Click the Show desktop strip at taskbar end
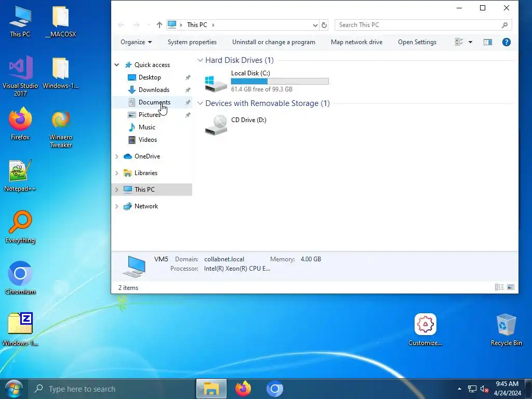 click(529, 389)
